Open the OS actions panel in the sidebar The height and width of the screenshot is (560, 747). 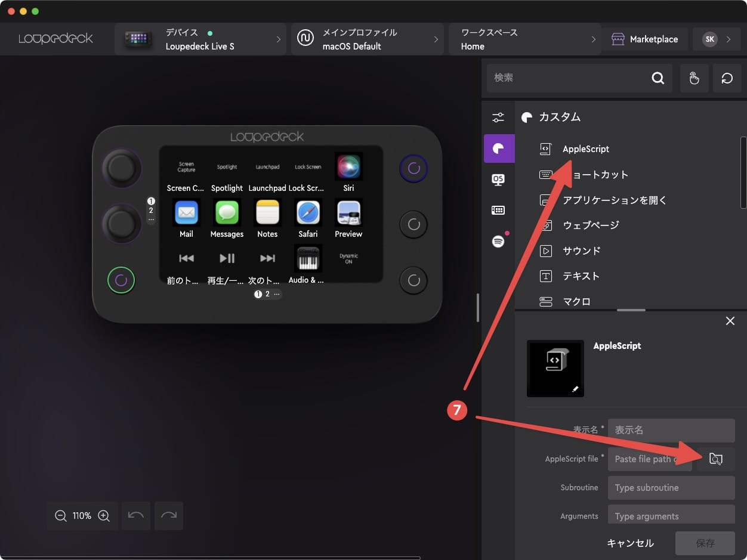pos(499,180)
